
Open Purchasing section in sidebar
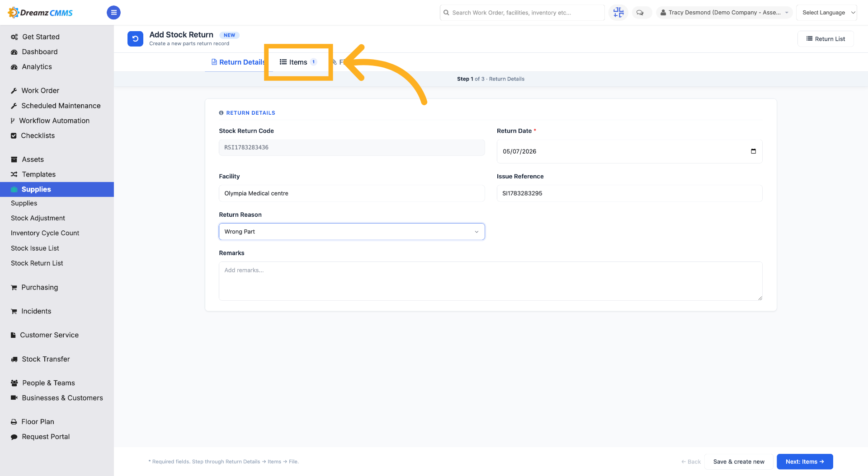point(39,287)
